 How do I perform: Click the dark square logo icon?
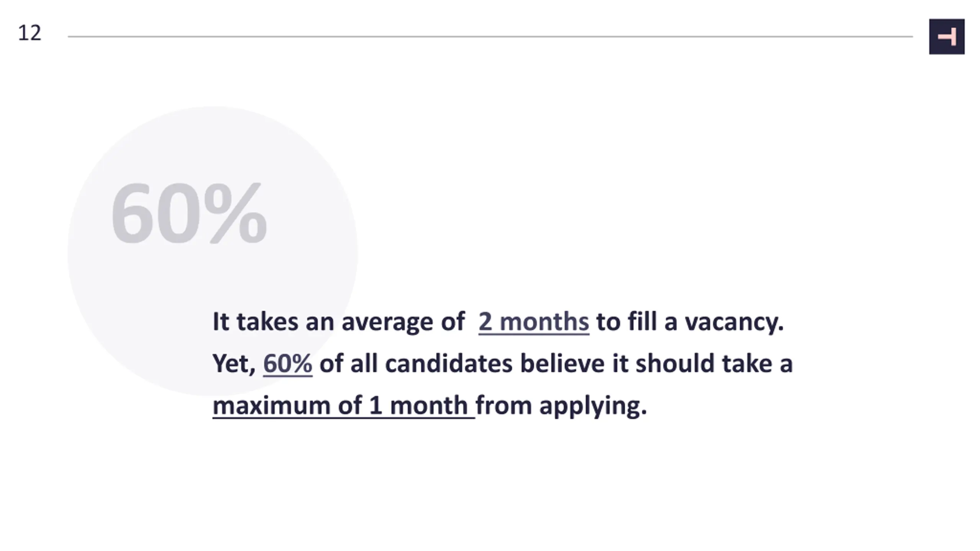(x=947, y=37)
